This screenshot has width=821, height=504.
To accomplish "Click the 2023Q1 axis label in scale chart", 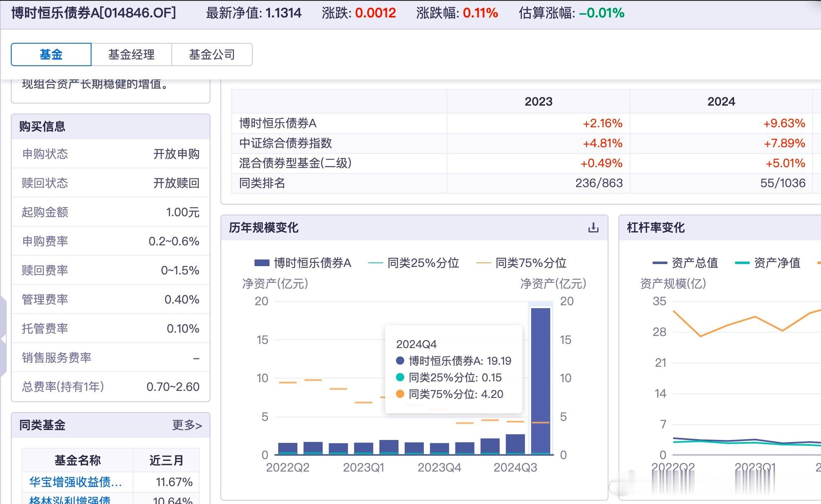I will [364, 467].
